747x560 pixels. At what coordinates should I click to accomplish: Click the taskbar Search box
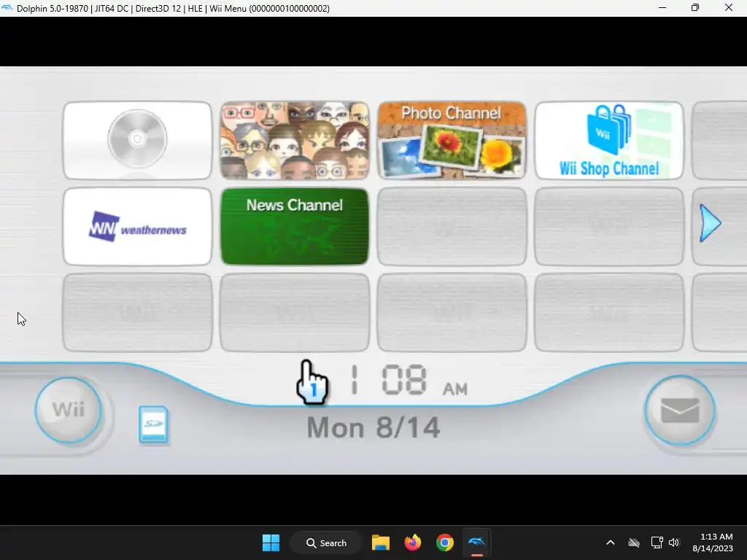point(326,542)
